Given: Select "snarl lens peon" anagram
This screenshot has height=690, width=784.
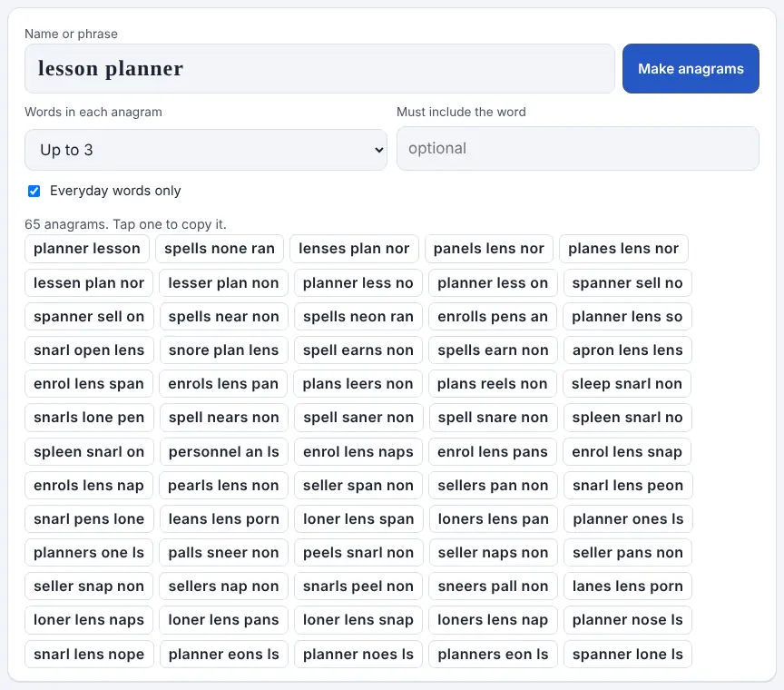Looking at the screenshot, I should click(628, 486).
